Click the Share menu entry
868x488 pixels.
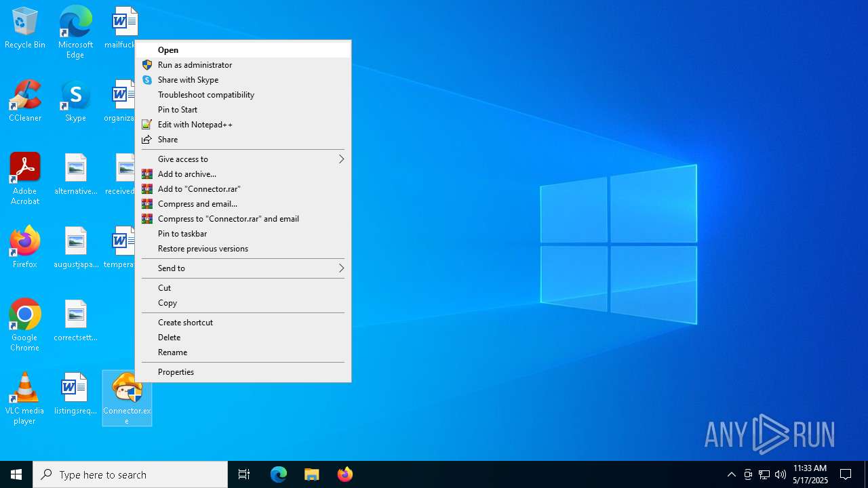243,140
